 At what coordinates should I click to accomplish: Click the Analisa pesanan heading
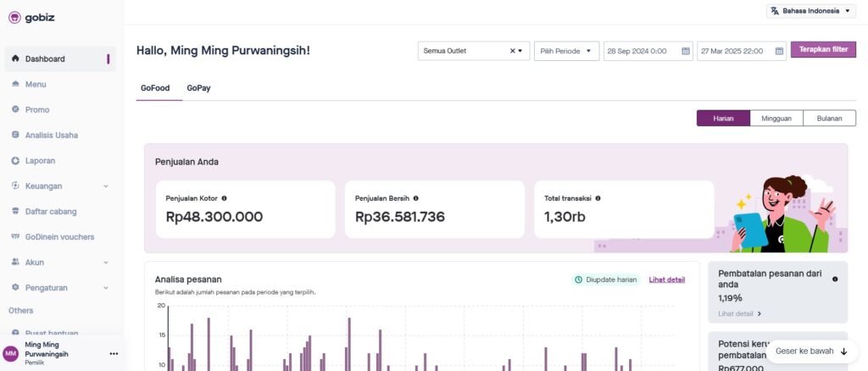click(x=188, y=280)
